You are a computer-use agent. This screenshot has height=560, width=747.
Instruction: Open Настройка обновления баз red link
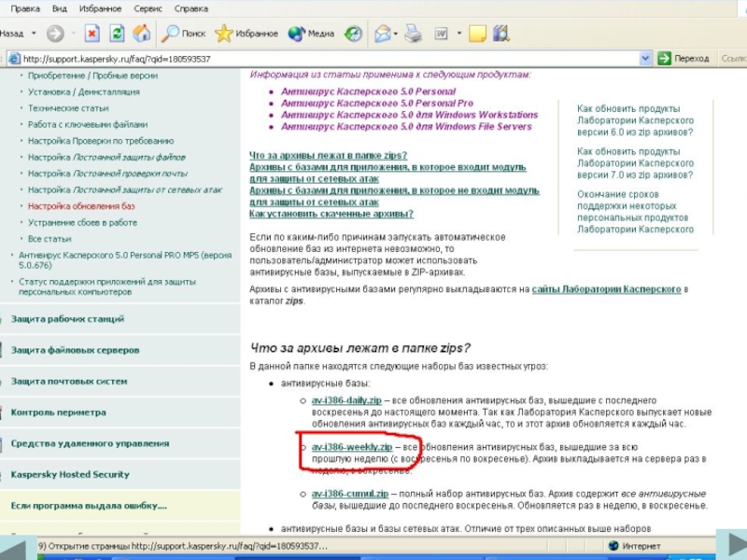pos(81,205)
